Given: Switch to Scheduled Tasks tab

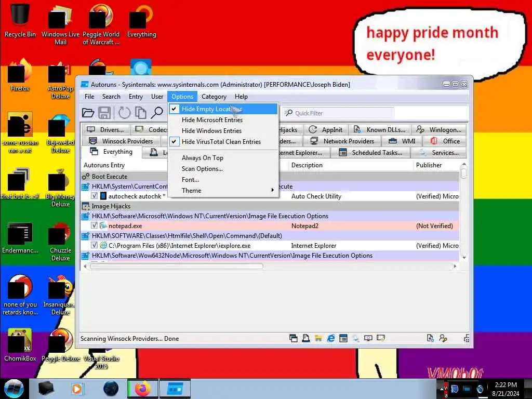Looking at the screenshot, I should point(370,153).
